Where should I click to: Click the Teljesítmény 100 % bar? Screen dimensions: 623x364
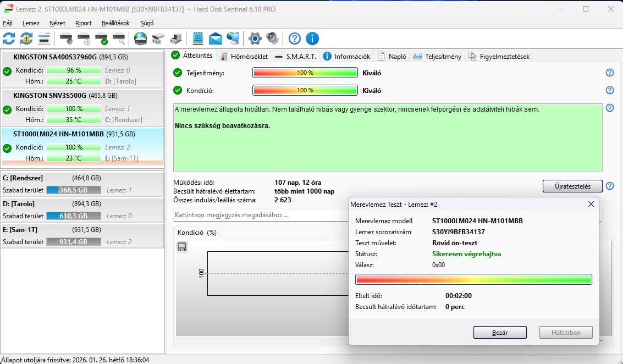305,73
